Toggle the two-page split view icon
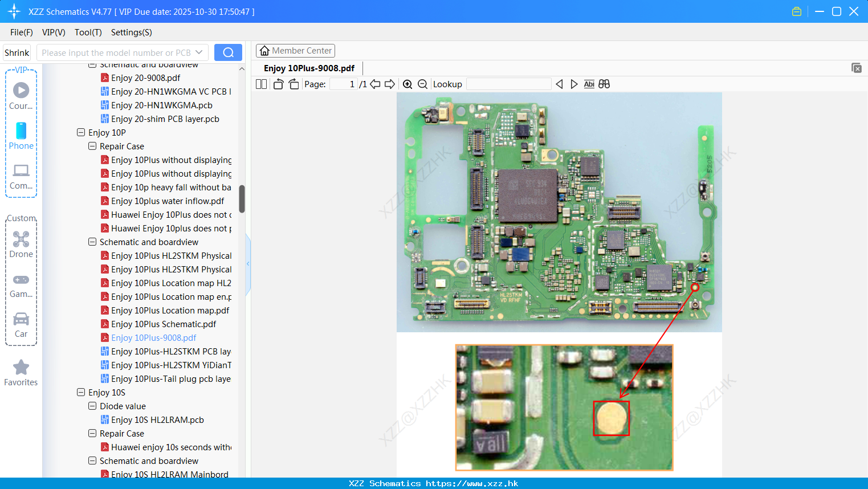 pyautogui.click(x=261, y=84)
